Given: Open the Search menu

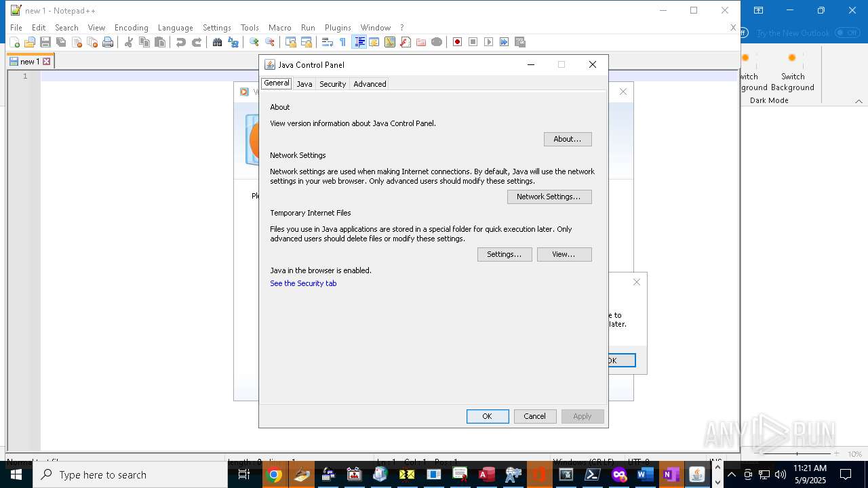Looking at the screenshot, I should click(66, 28).
